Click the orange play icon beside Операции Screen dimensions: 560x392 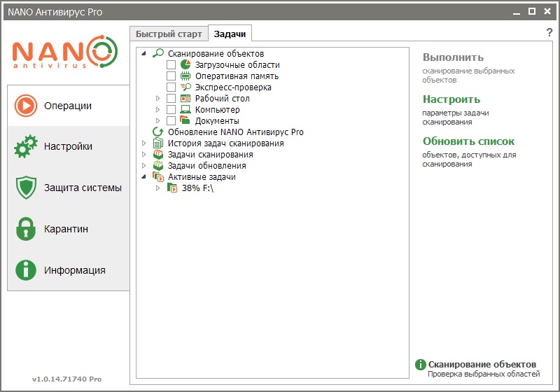tap(26, 106)
